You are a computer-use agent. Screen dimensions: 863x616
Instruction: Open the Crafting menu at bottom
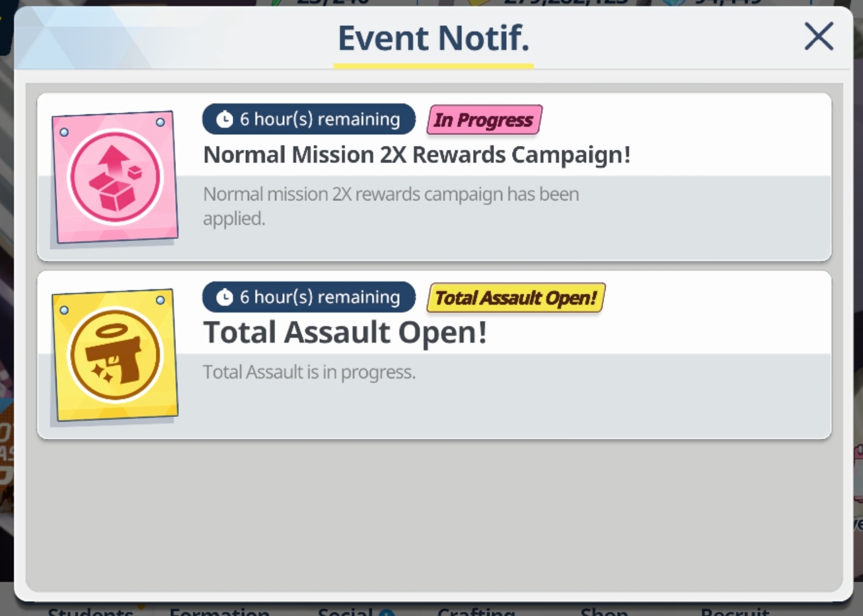476,610
